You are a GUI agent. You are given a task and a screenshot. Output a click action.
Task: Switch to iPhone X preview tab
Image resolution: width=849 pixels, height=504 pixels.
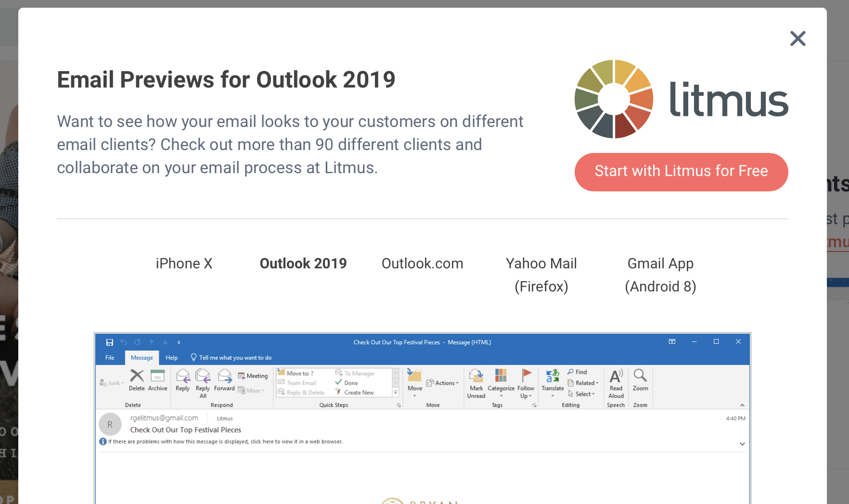pyautogui.click(x=184, y=264)
